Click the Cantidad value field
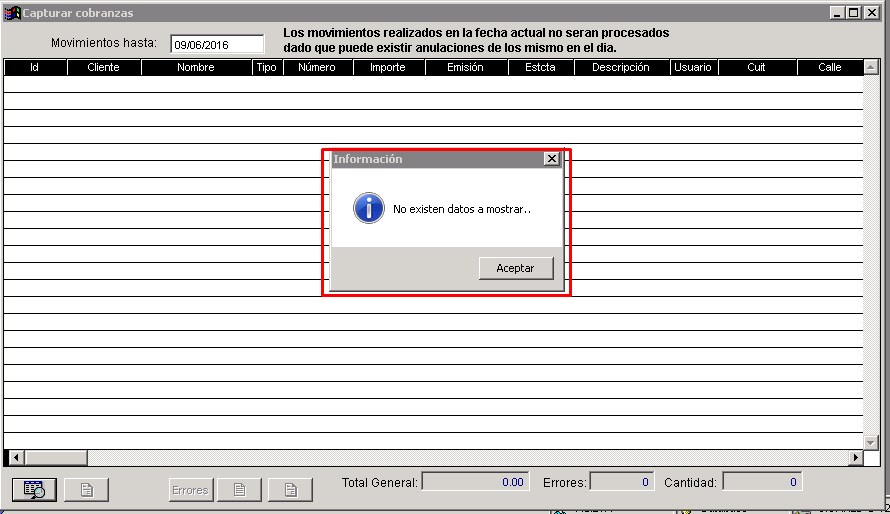The image size is (890, 514). pos(762,482)
